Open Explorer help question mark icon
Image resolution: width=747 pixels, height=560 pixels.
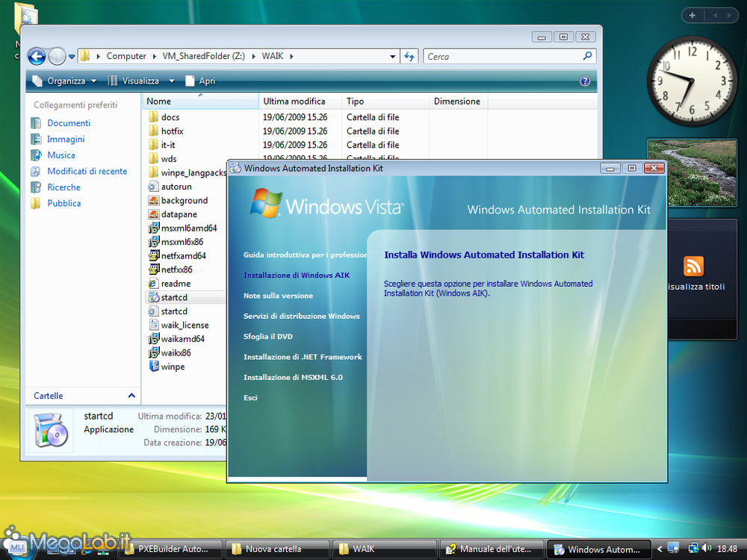(x=585, y=81)
